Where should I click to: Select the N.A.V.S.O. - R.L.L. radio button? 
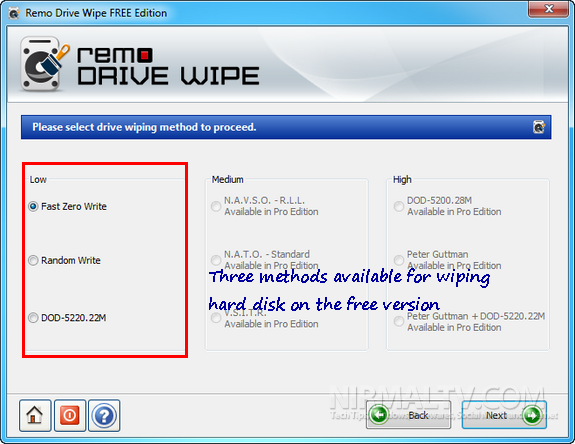pos(216,206)
